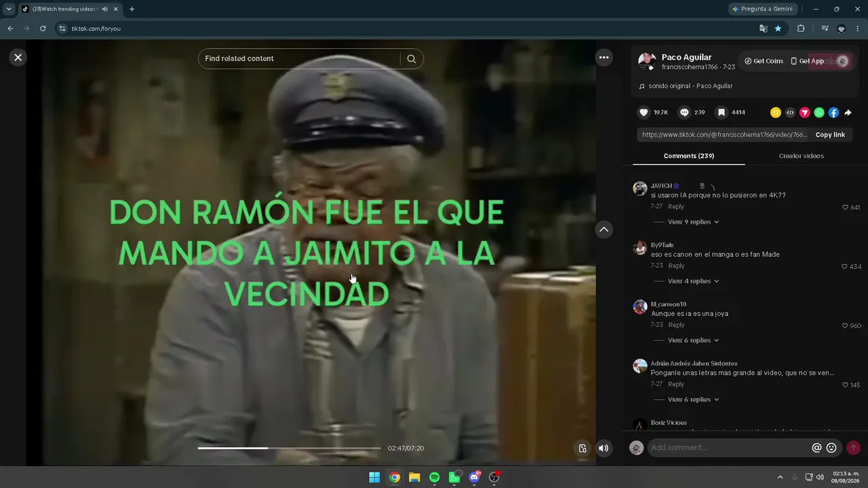The height and width of the screenshot is (488, 868).
Task: Like By9Tails's comment
Action: click(x=844, y=266)
